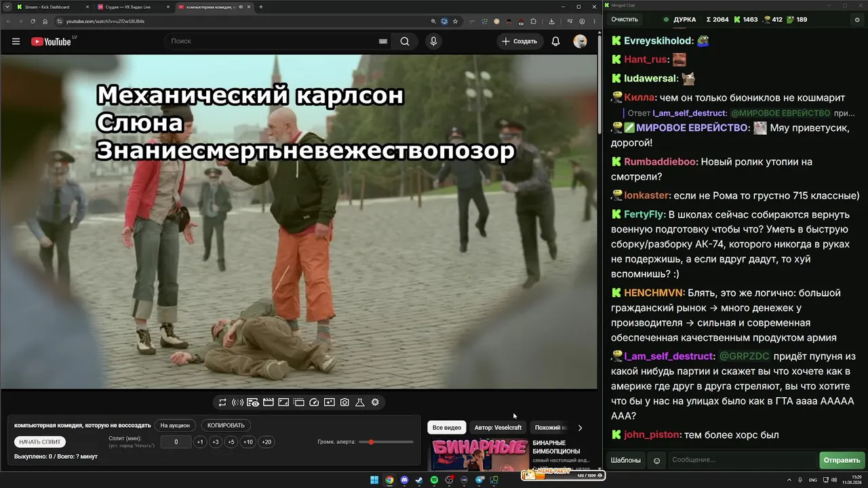
Task: Focus the Сплит (мин) number field
Action: click(x=176, y=442)
